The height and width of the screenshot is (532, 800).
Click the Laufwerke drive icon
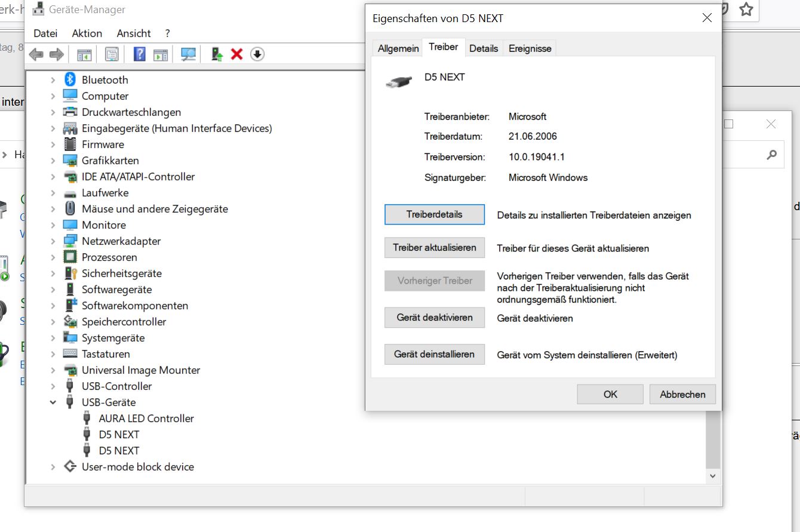coord(70,193)
